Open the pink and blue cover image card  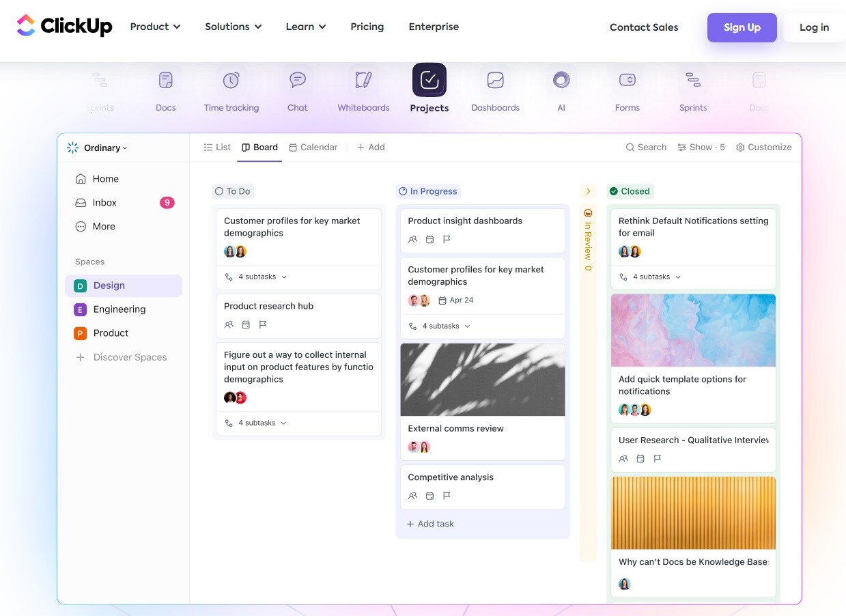coord(693,331)
